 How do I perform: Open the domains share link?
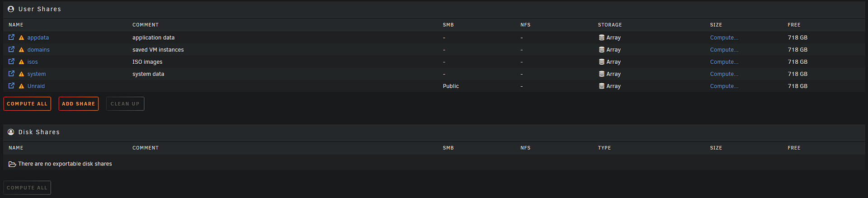(x=38, y=50)
